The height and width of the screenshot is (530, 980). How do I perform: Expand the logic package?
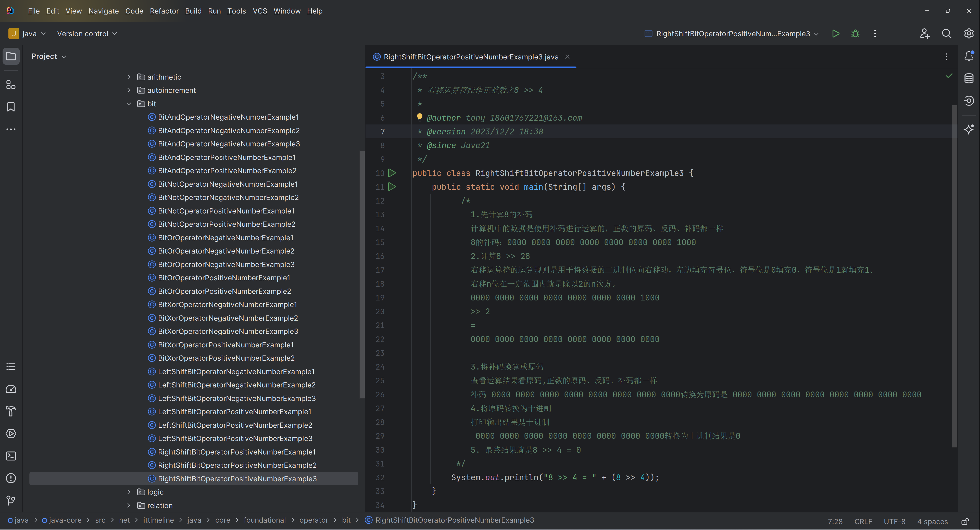129,492
